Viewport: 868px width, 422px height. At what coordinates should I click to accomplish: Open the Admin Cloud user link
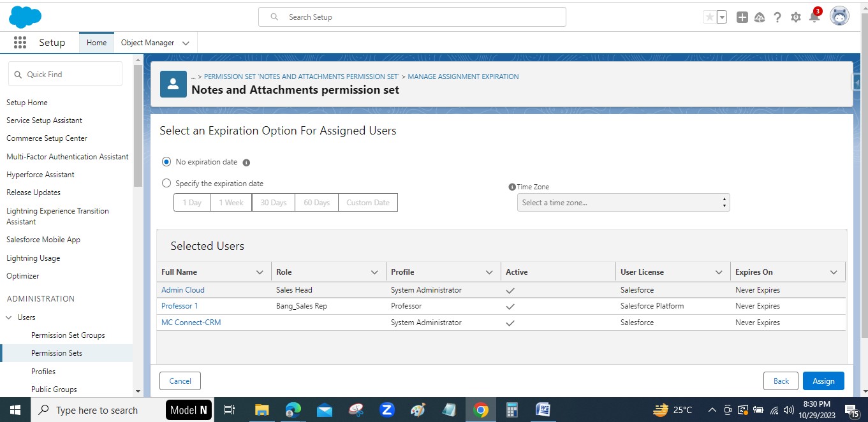point(183,290)
